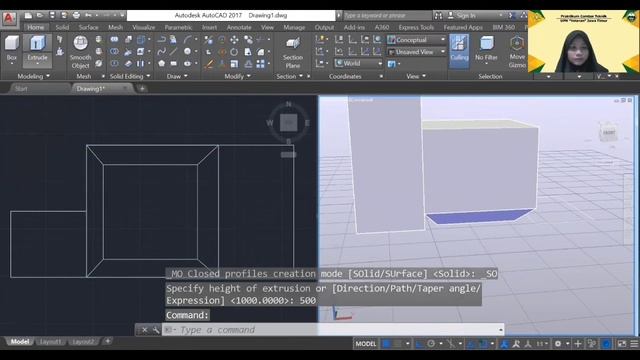Expand the Solid Editing panel
640x360 pixels.
[x=130, y=76]
